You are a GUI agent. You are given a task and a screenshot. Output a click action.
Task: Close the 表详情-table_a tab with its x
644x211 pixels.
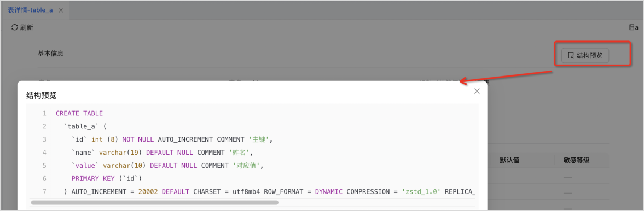pyautogui.click(x=61, y=10)
